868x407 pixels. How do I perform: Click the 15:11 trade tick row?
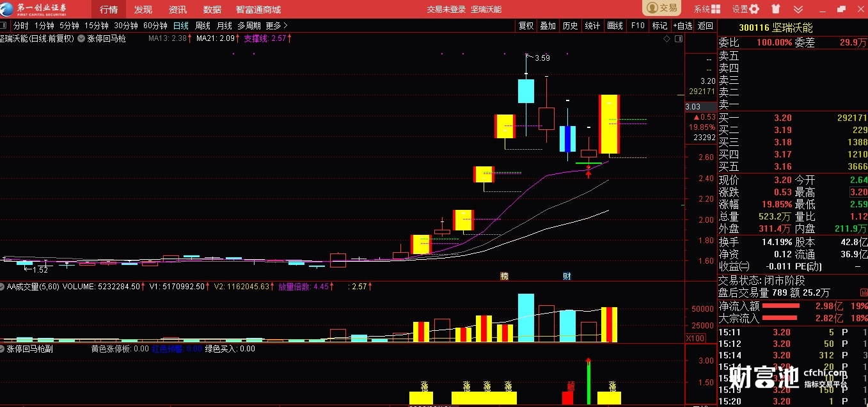pyautogui.click(x=793, y=332)
